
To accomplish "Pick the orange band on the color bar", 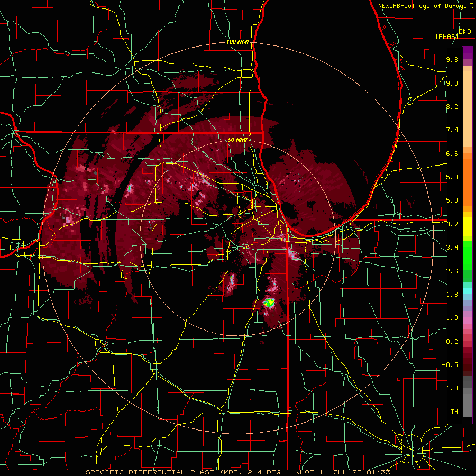I will coord(467,182).
